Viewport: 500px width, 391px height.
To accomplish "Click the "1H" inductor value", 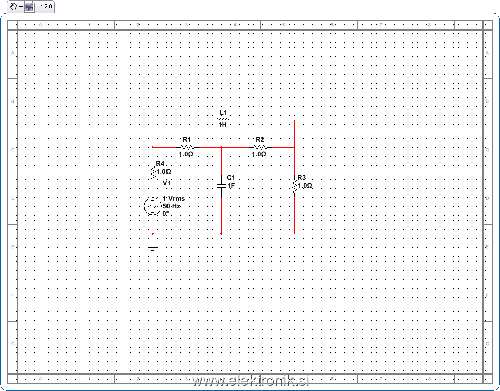I will 223,124.
